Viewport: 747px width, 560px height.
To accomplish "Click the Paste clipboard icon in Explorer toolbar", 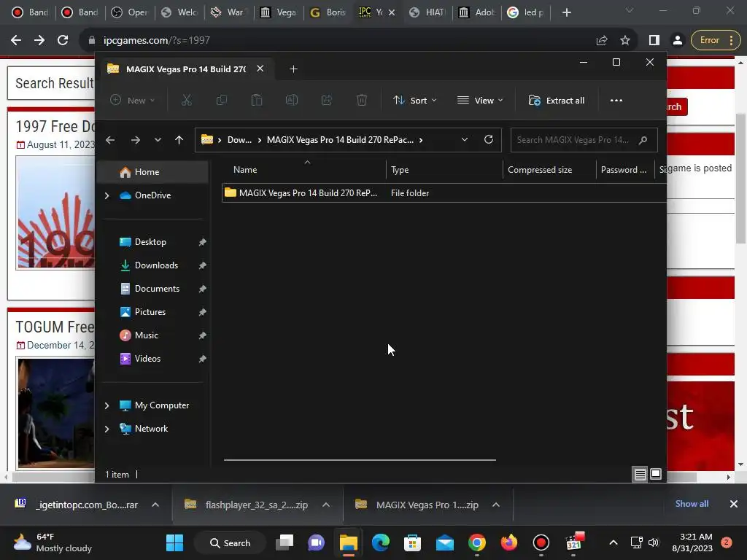I will point(257,101).
